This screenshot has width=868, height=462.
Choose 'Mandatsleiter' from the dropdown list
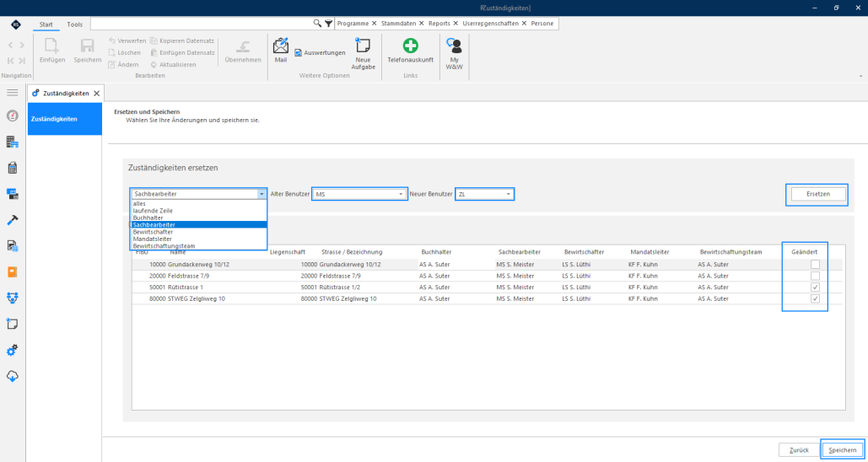(199, 239)
